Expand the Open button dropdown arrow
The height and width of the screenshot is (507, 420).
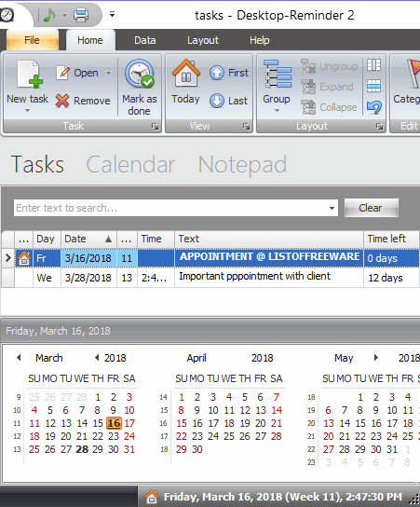[x=108, y=74]
